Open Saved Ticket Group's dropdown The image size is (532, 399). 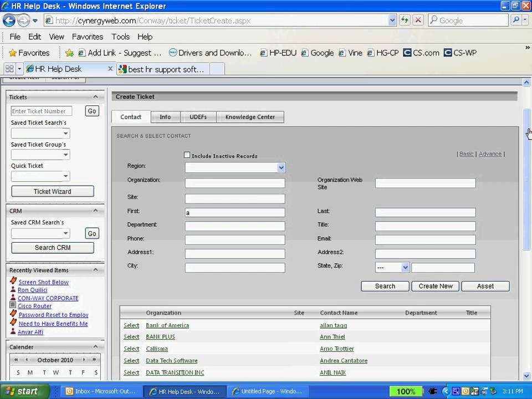point(65,155)
